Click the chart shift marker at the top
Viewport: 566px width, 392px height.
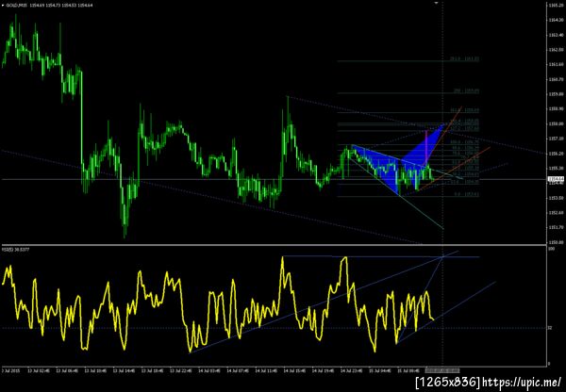436,3
